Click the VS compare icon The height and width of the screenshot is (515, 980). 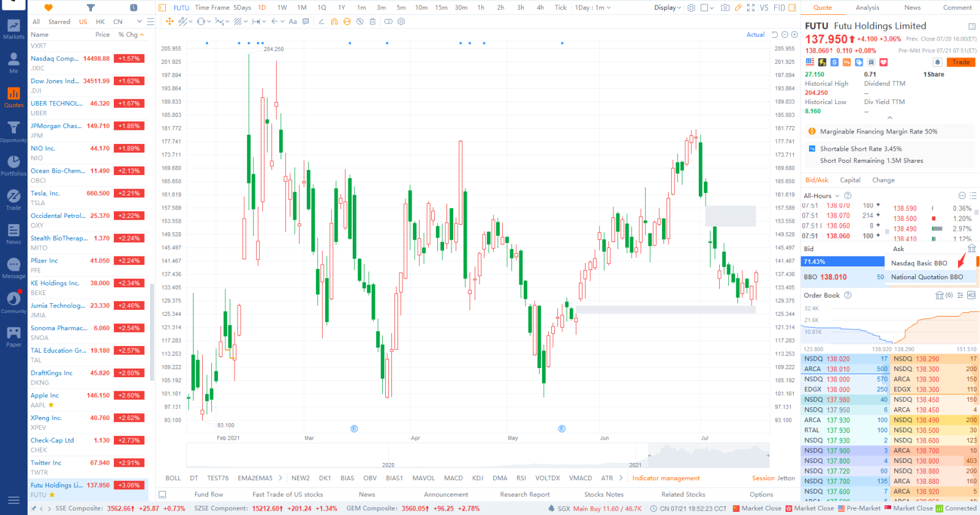tap(764, 8)
